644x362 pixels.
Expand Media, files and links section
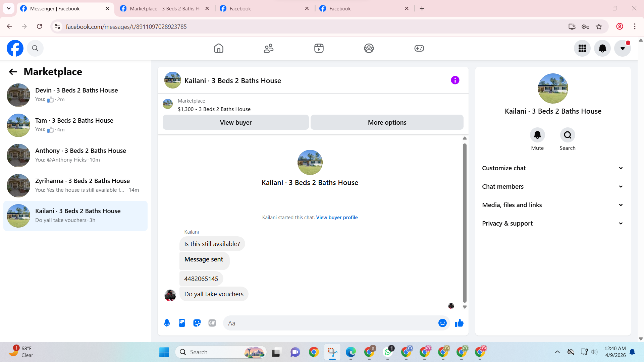(553, 205)
